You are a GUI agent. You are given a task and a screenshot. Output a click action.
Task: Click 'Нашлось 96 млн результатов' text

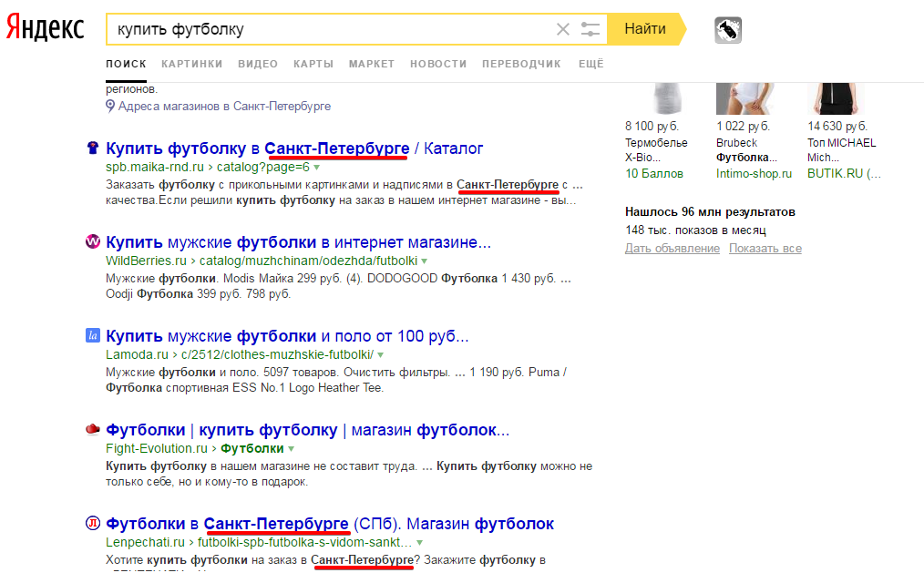(x=710, y=212)
